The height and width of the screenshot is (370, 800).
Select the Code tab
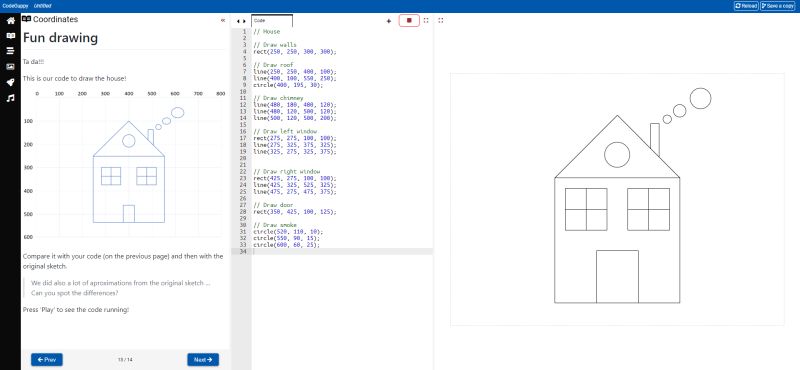pos(272,20)
